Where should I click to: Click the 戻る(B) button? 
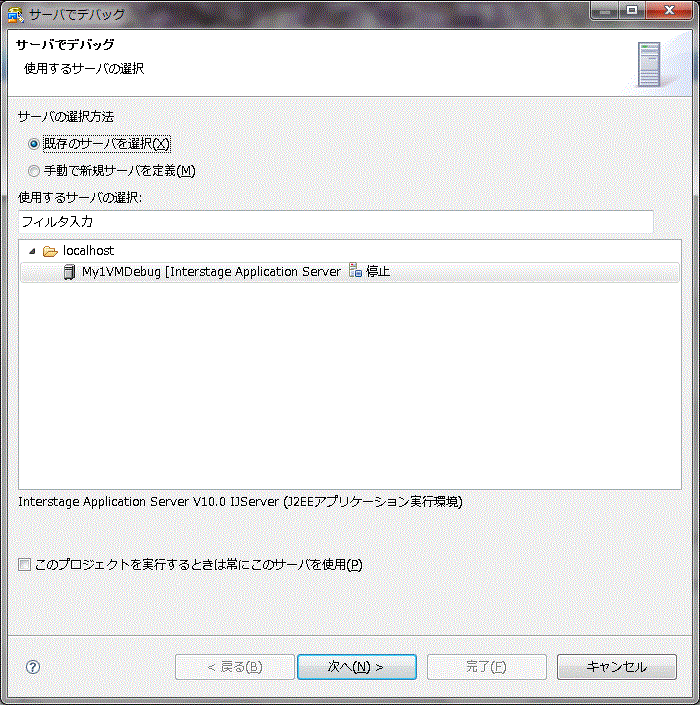(x=235, y=667)
